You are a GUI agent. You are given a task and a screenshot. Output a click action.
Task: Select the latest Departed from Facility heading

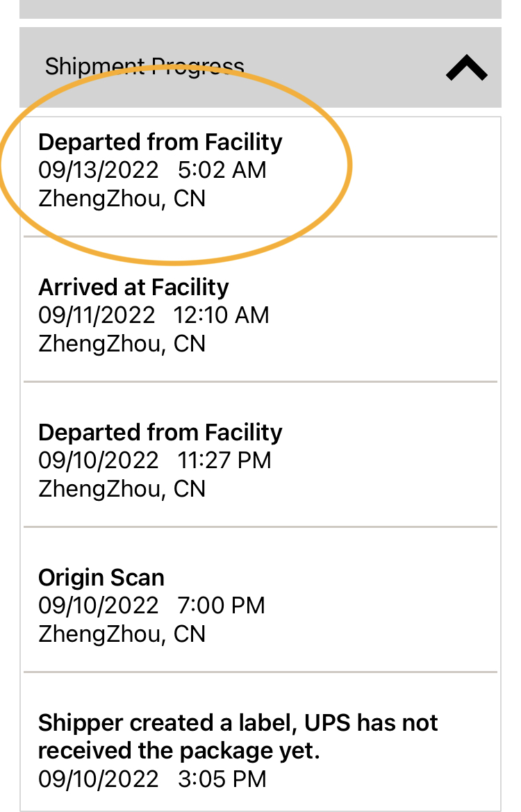click(160, 142)
